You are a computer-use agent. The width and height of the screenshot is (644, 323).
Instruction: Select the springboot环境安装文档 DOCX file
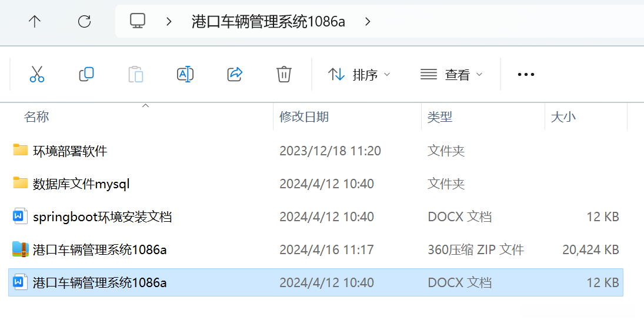[x=102, y=217]
